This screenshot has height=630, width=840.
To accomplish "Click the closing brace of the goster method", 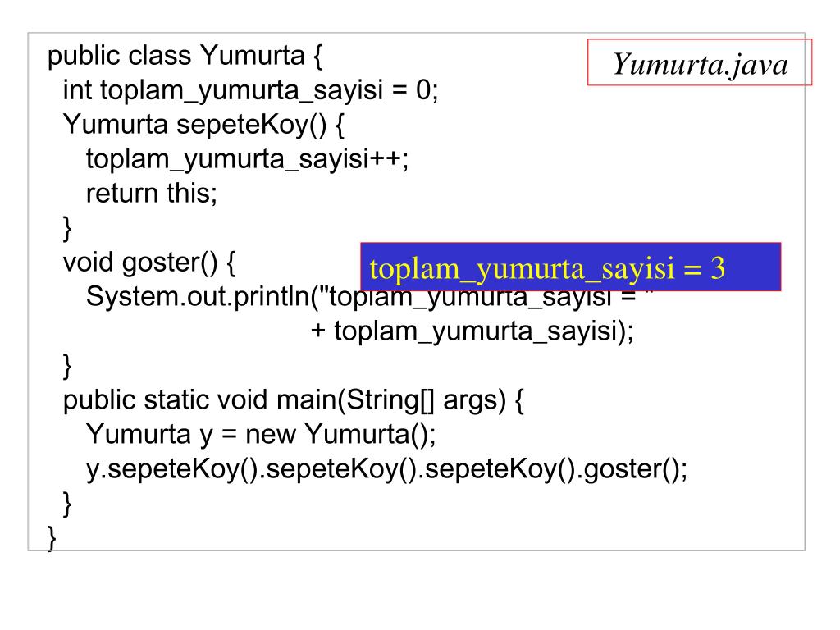I will 67,366.
